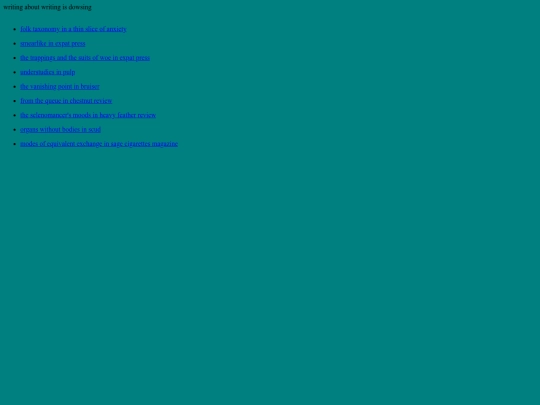
Task: Open the link 'organs without bodies in scud'
Action: (61, 129)
